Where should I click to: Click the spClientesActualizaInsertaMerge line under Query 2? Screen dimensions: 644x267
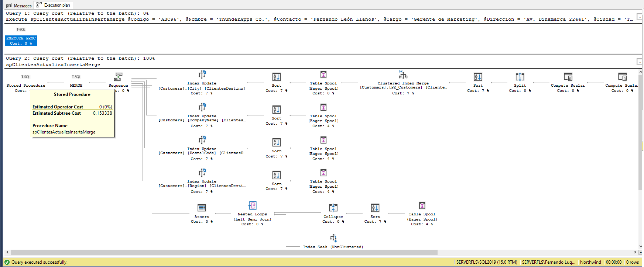pos(53,65)
